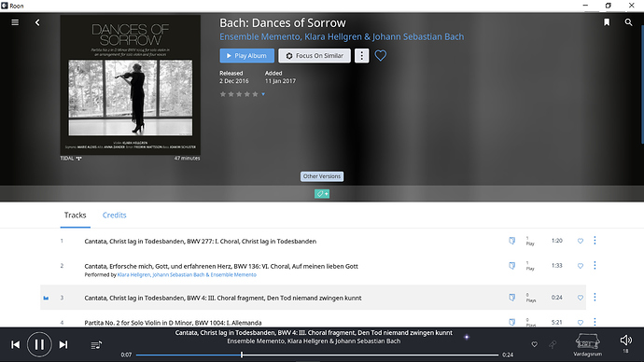
Task: Open the hamburger navigation menu
Action: pos(15,22)
